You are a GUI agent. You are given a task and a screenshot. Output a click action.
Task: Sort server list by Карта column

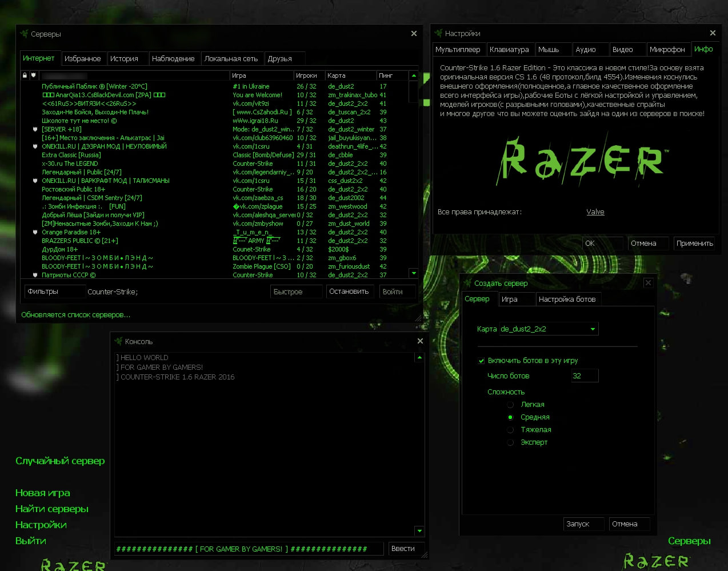(x=350, y=75)
